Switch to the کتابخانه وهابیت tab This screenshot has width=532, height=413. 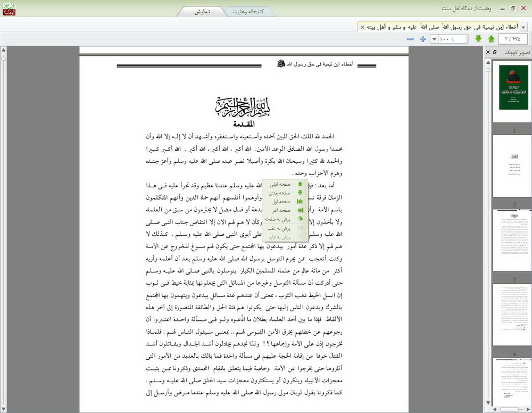click(248, 12)
